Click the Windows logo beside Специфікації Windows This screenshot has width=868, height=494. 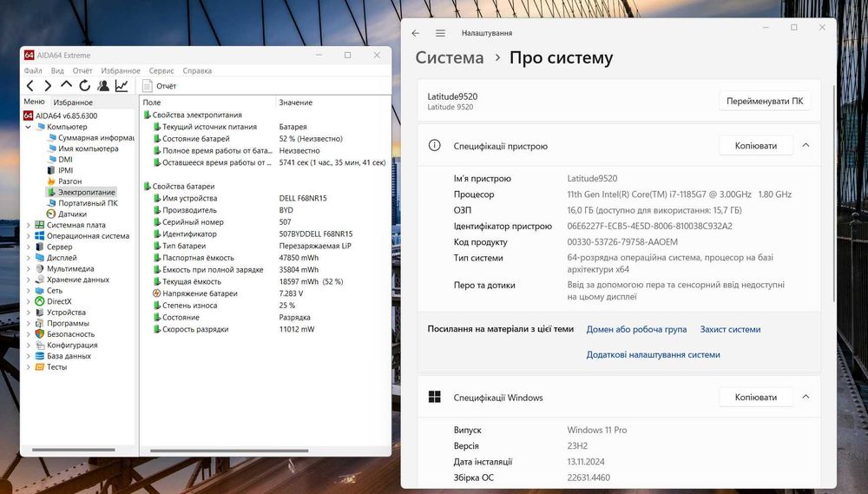coord(435,397)
